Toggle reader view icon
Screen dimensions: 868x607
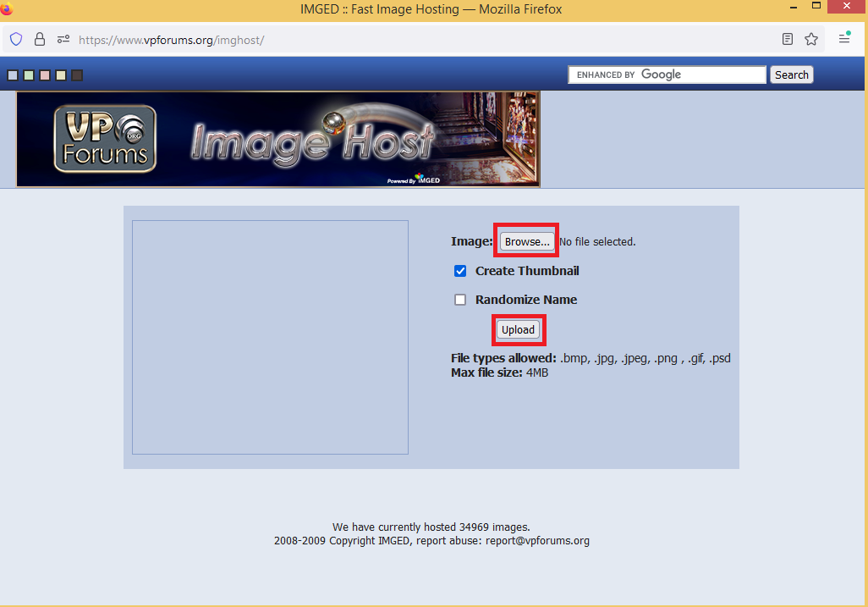tap(788, 39)
